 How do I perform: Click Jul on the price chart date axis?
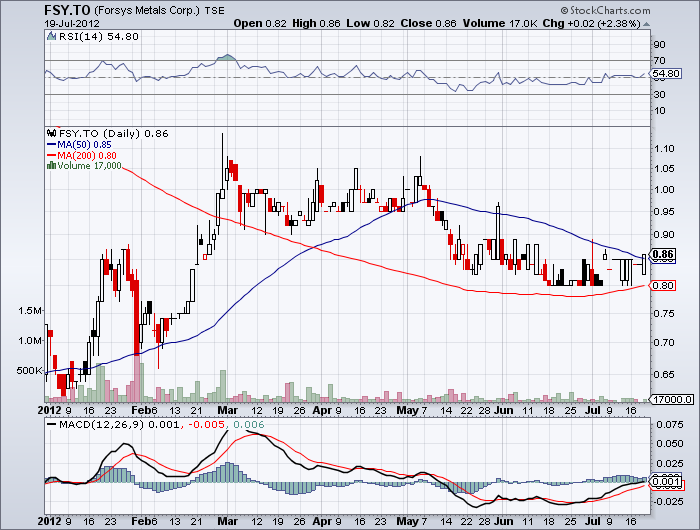click(x=592, y=410)
